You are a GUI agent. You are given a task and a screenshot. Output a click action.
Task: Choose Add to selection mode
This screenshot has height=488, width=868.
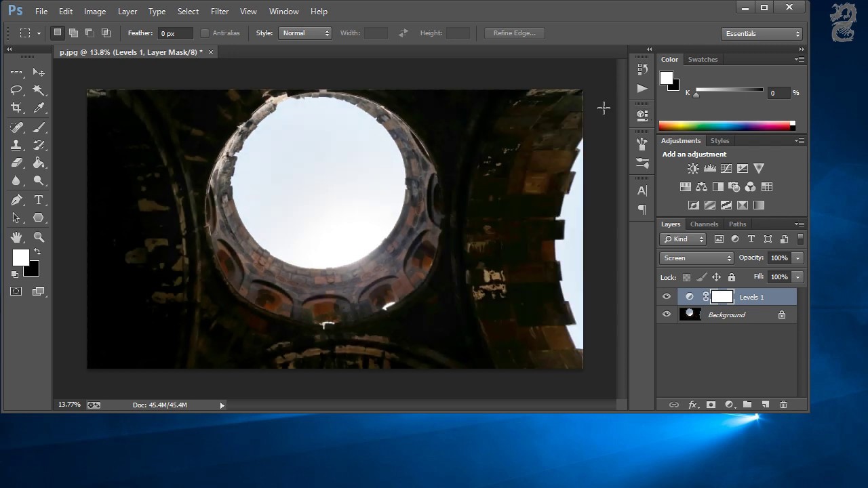(x=73, y=33)
